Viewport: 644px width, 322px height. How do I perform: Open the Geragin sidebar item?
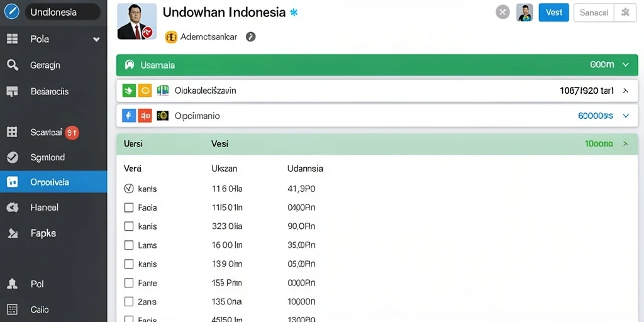tap(53, 65)
